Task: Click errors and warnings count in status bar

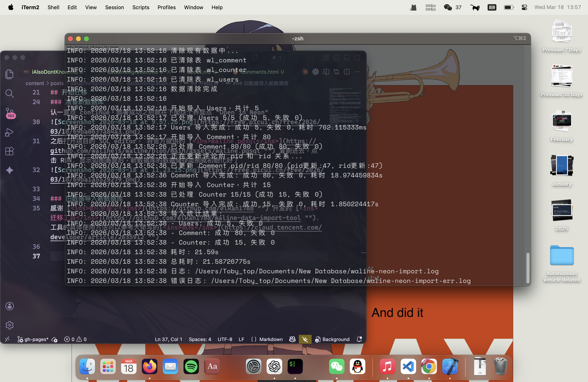Action: (75, 339)
